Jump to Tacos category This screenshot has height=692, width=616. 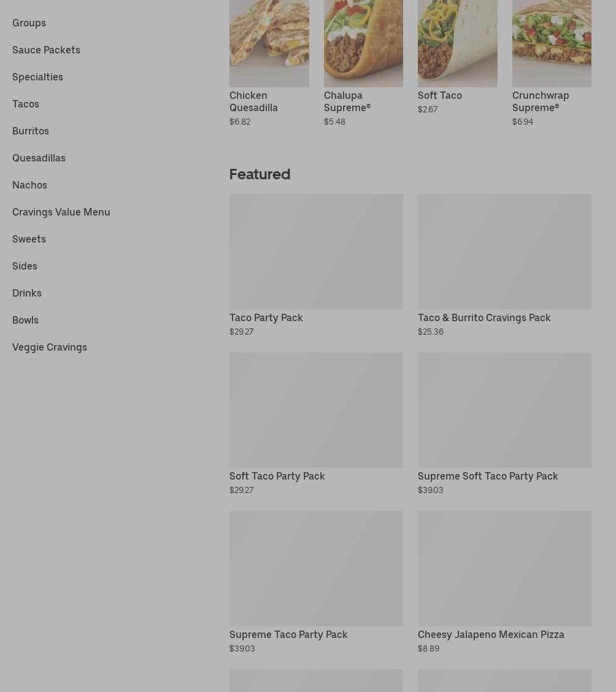26,104
